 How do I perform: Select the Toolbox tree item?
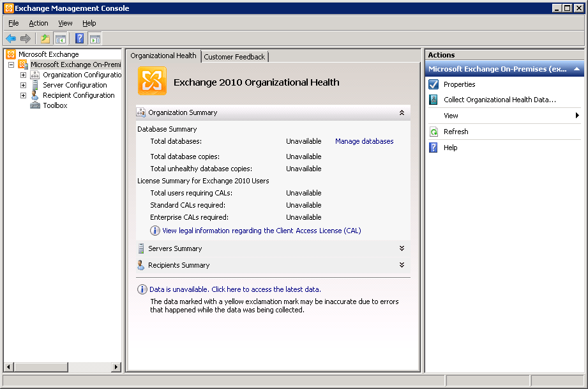pos(55,105)
